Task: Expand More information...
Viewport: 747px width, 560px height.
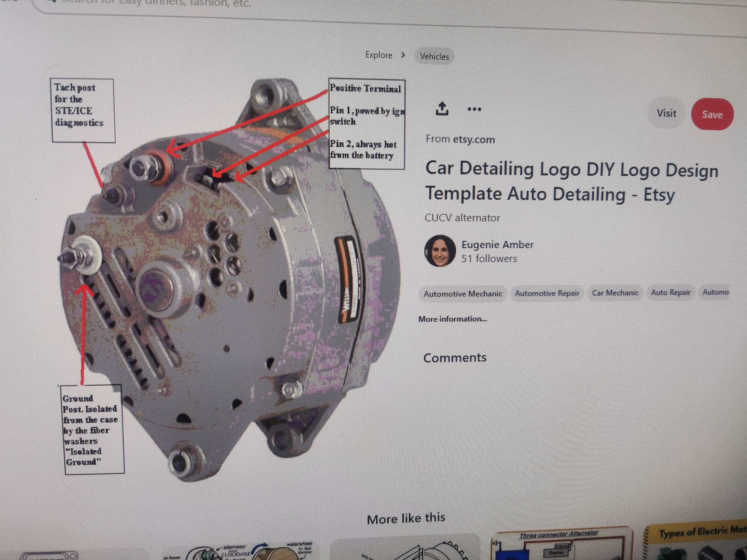Action: 453,319
